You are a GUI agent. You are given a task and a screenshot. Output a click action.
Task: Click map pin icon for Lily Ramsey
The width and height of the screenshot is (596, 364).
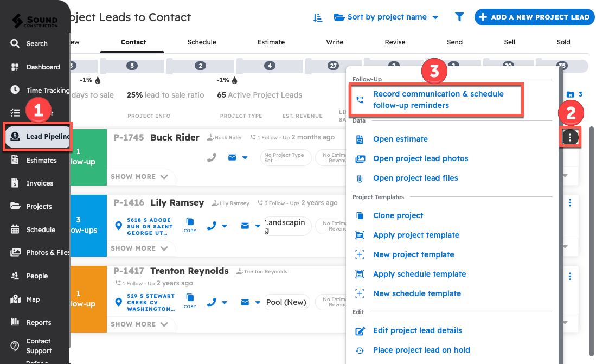click(119, 226)
